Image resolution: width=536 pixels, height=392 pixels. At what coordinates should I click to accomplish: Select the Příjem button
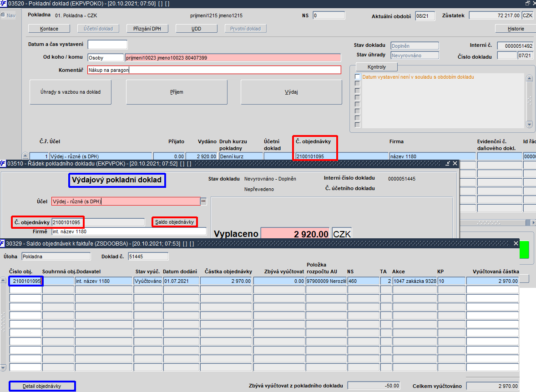click(x=177, y=92)
